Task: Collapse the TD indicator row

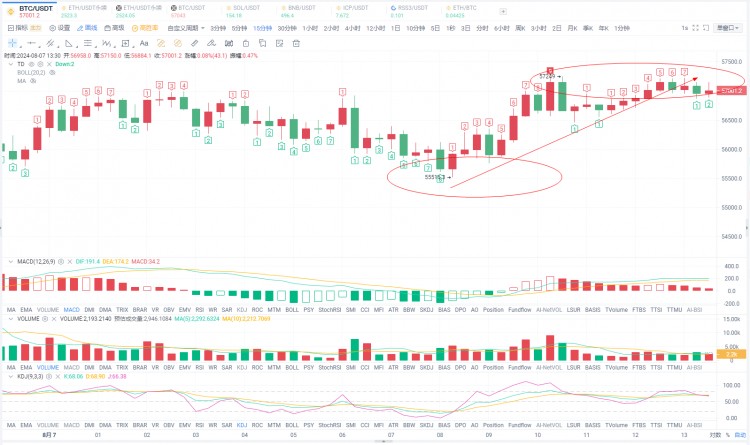Action: [11, 64]
